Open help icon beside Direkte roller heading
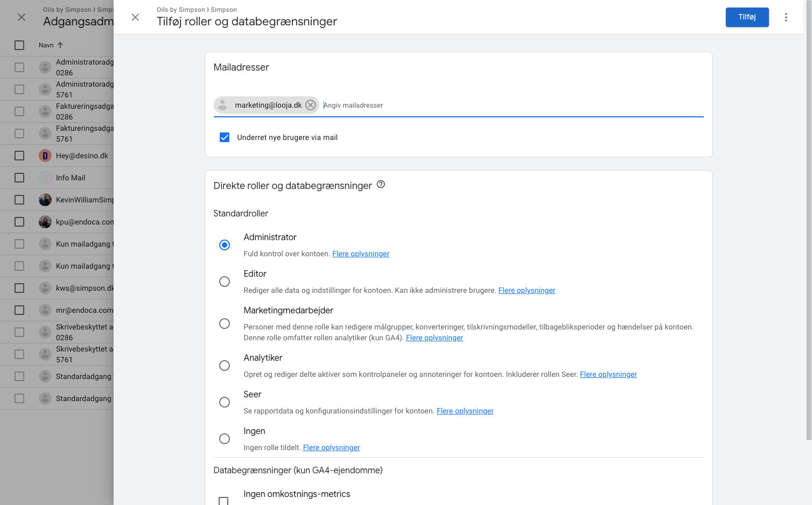The width and height of the screenshot is (812, 505). 381,185
